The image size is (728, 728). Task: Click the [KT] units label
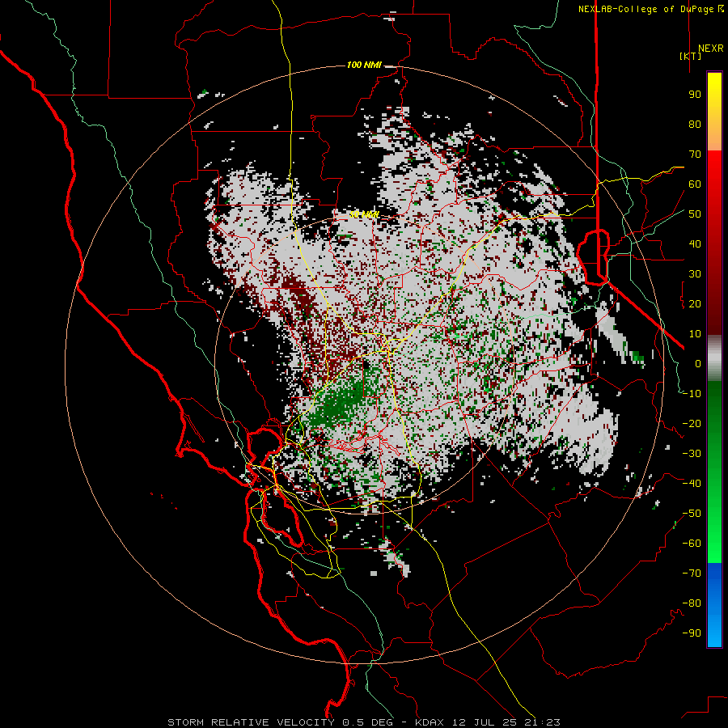690,56
